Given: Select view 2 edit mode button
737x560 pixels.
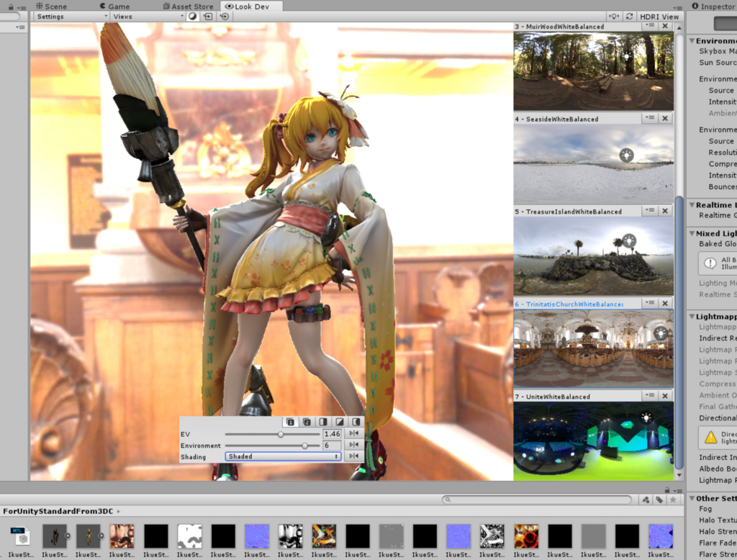Looking at the screenshot, I should (307, 422).
